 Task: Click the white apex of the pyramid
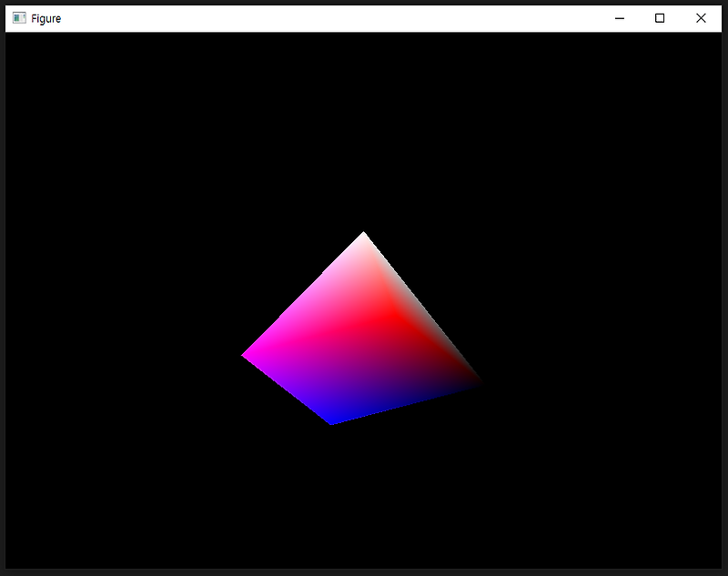click(x=364, y=238)
